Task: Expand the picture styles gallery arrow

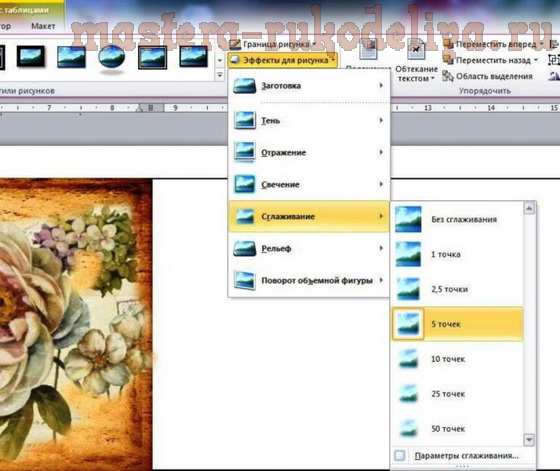Action: (x=220, y=75)
